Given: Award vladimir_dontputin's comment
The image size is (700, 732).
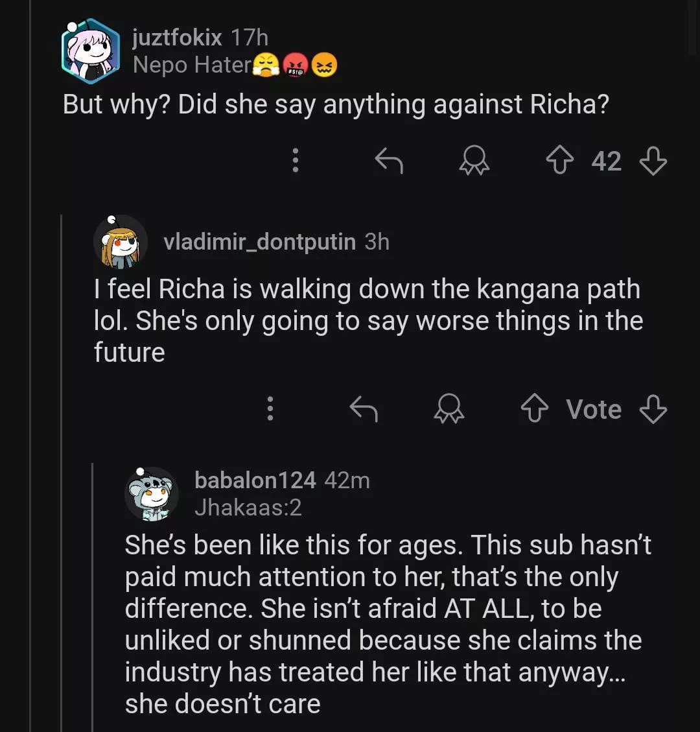Looking at the screenshot, I should 449,409.
